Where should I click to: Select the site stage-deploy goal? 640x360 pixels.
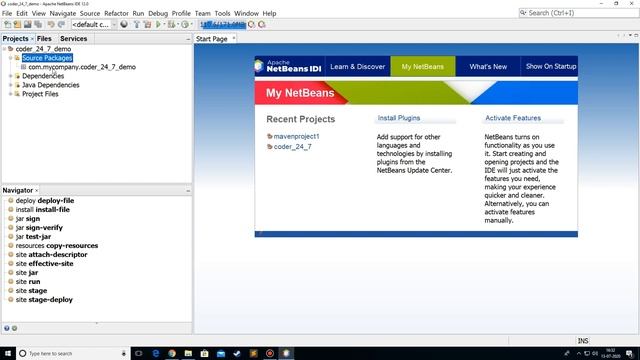(44, 299)
